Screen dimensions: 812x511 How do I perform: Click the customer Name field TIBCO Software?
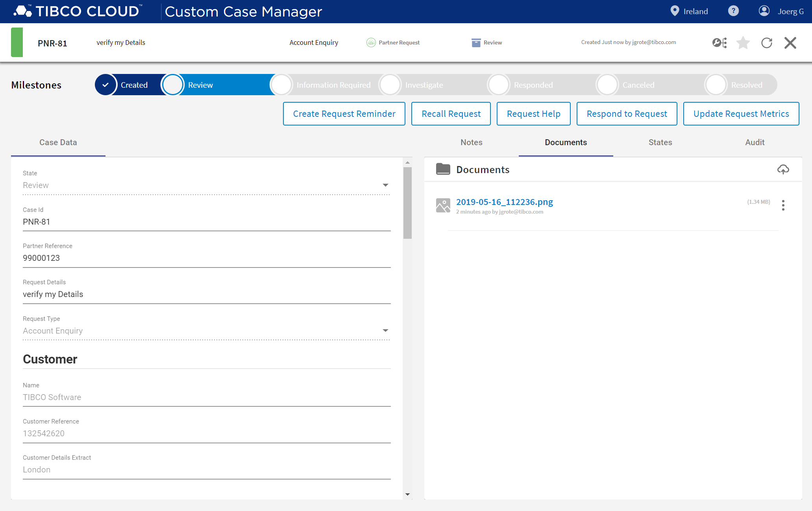tap(206, 397)
